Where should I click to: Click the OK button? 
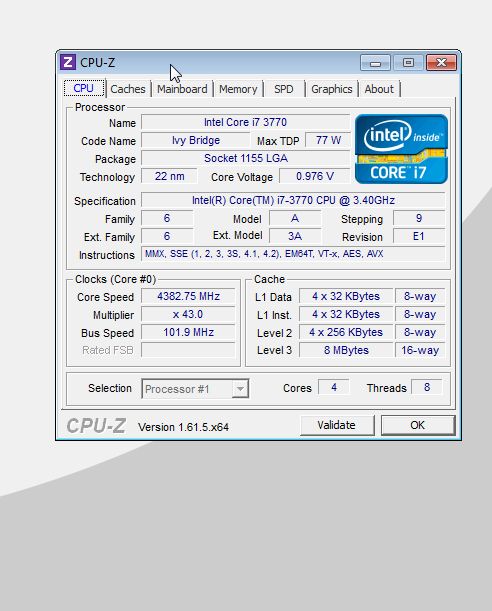pos(418,425)
